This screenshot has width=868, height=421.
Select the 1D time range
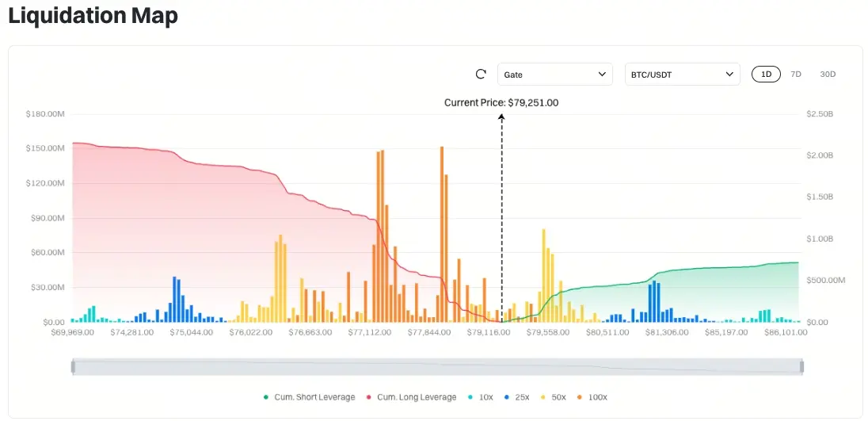pos(766,75)
